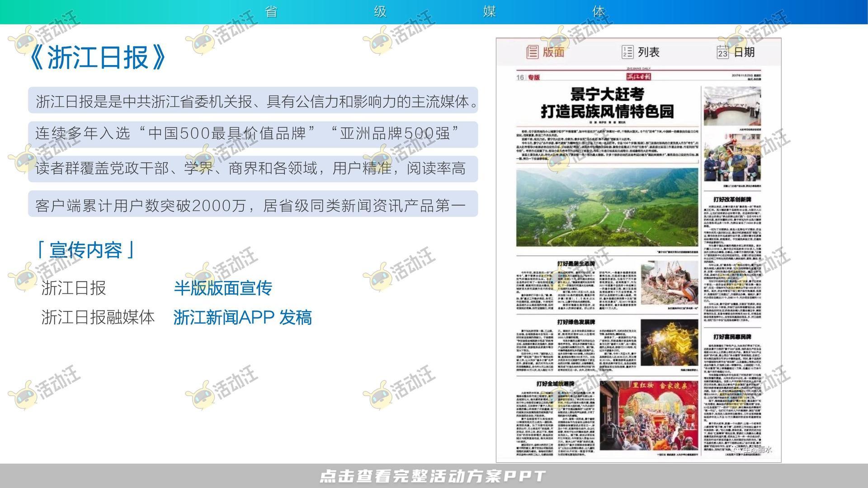Image resolution: width=868 pixels, height=488 pixels.
Task: Click the line starting 浙江日报是是中共浙江省委机关报
Action: (253, 100)
